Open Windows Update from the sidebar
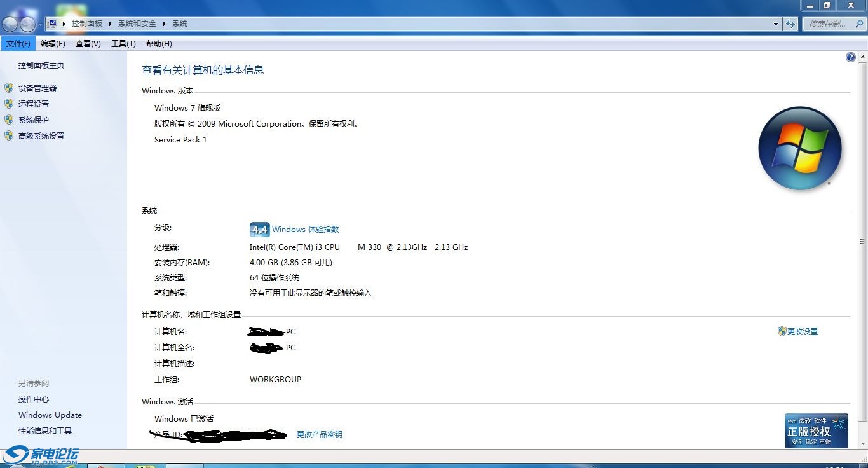Screen dimensions: 868x468 point(50,415)
